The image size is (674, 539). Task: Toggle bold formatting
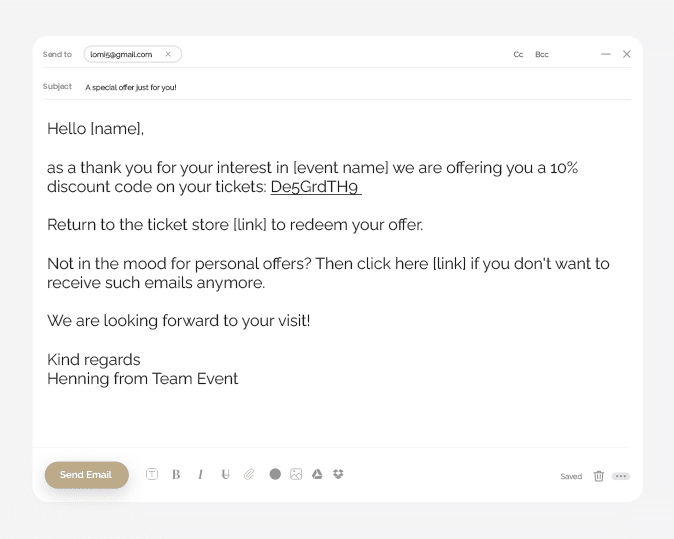point(176,475)
